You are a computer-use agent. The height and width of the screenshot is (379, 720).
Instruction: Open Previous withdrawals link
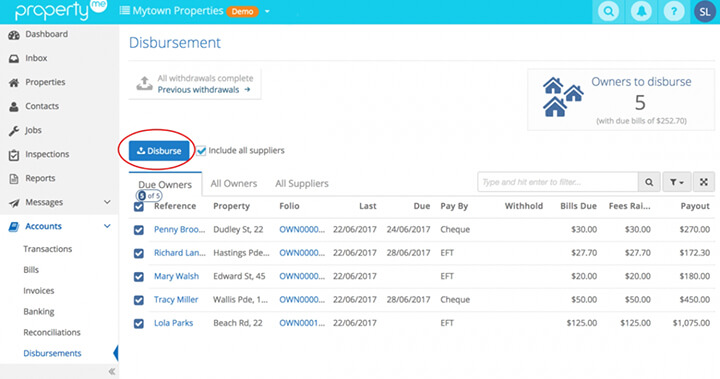point(204,90)
